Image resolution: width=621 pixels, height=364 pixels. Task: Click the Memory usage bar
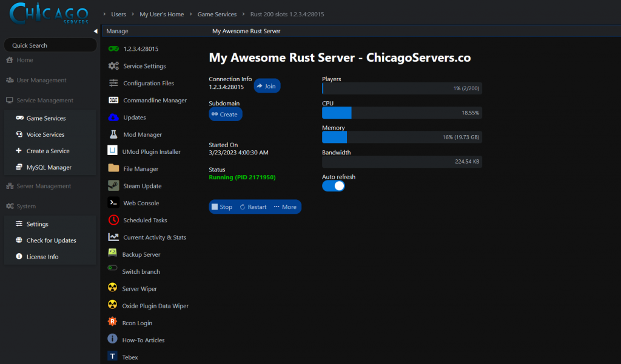(x=402, y=137)
